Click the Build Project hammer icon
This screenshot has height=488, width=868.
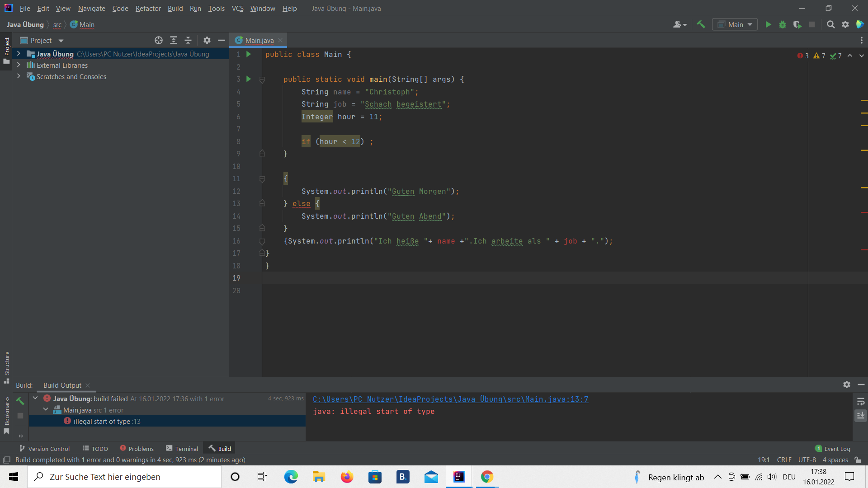(701, 24)
